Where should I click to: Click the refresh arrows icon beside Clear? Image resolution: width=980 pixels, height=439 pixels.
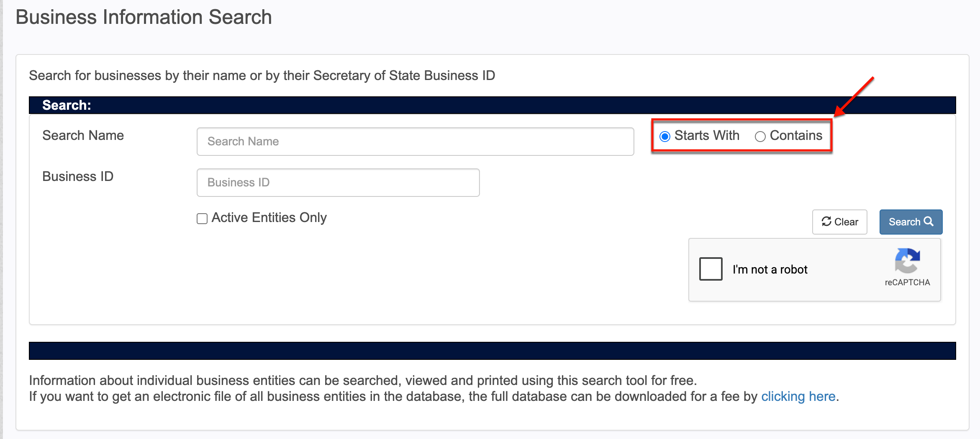pyautogui.click(x=826, y=221)
